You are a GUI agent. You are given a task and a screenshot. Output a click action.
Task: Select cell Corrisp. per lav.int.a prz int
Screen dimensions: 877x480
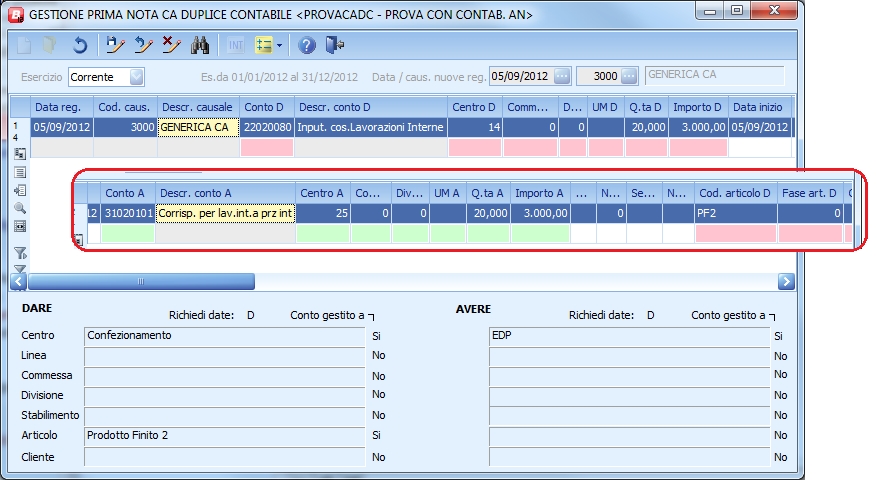point(225,213)
